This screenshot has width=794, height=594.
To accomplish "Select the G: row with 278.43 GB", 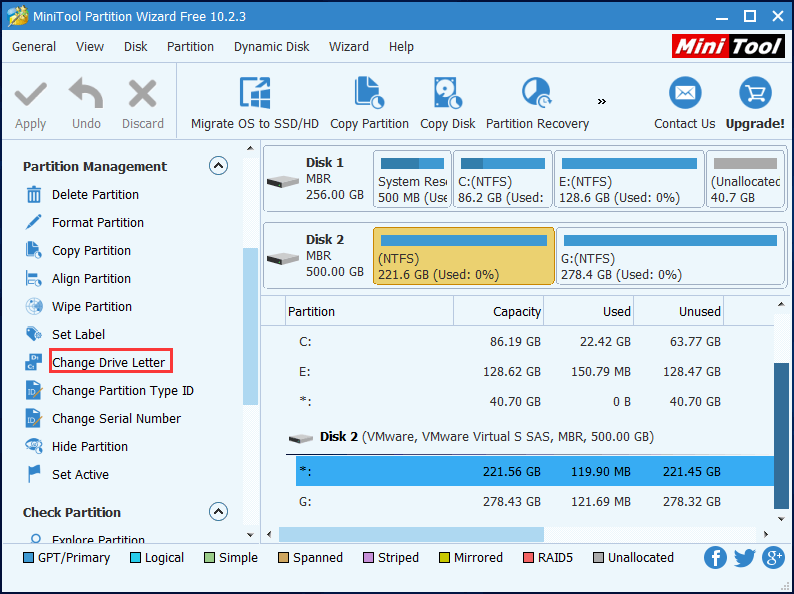I will (534, 502).
